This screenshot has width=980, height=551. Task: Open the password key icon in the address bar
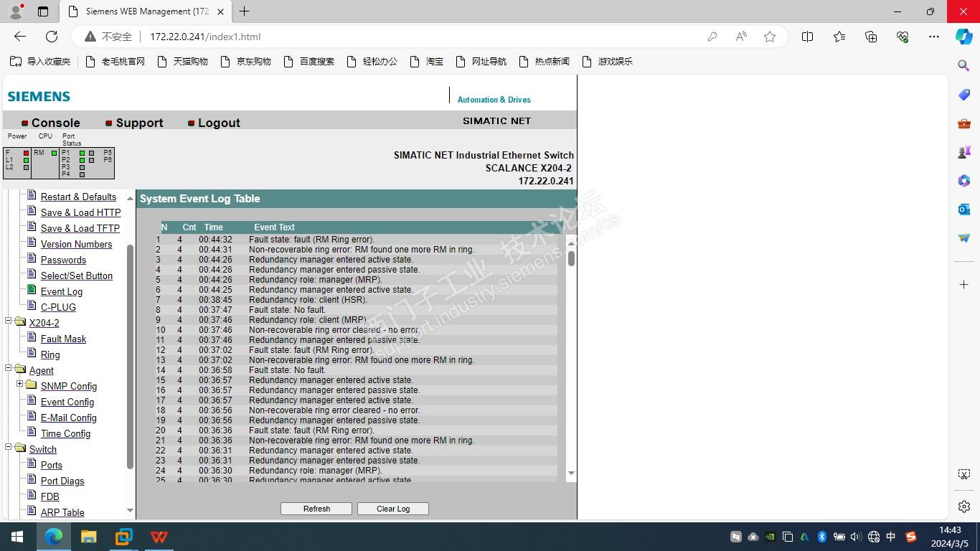[x=712, y=37]
